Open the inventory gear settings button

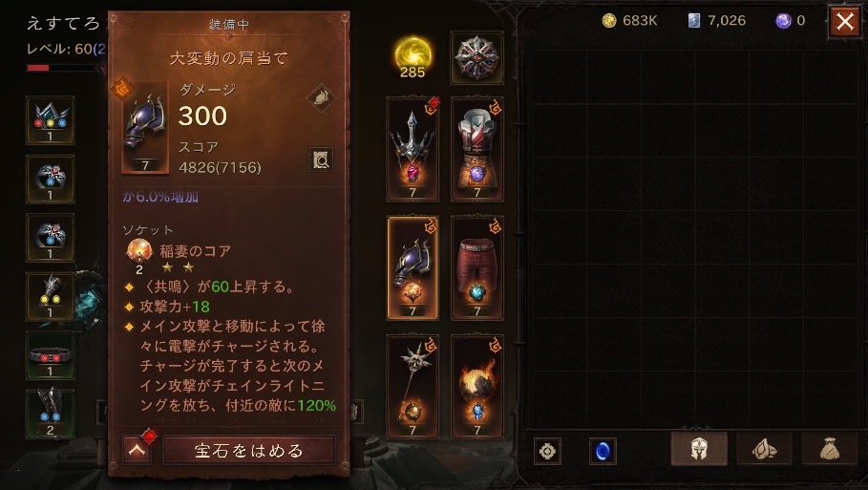547,451
